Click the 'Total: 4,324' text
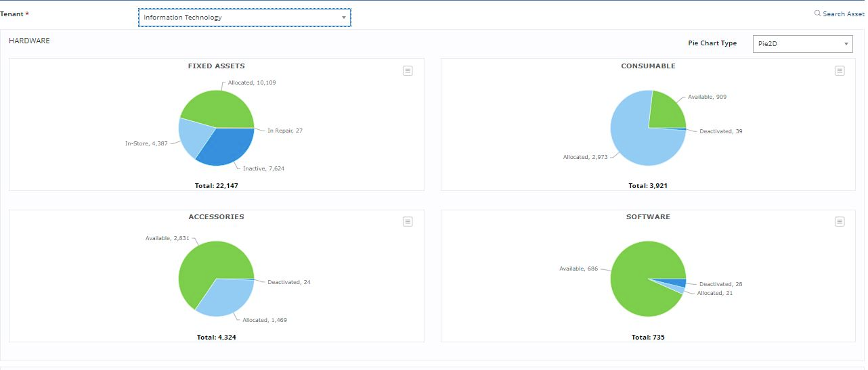Viewport: 868px width, 370px height. coord(217,337)
